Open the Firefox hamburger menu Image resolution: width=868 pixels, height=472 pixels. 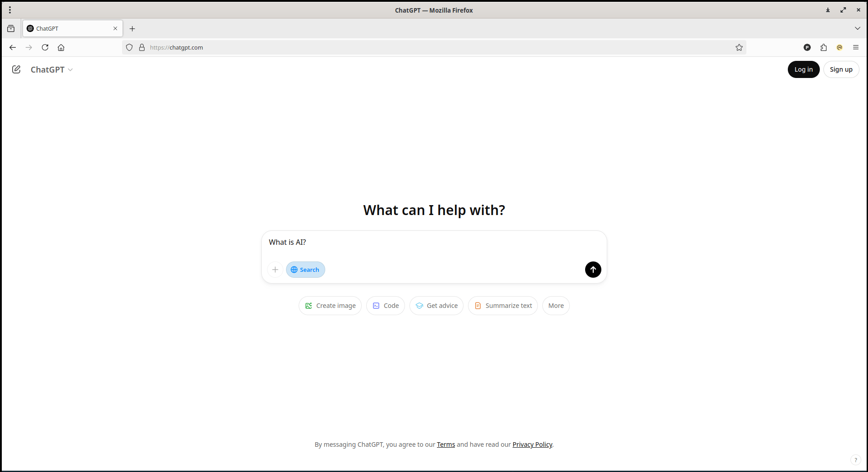point(855,47)
